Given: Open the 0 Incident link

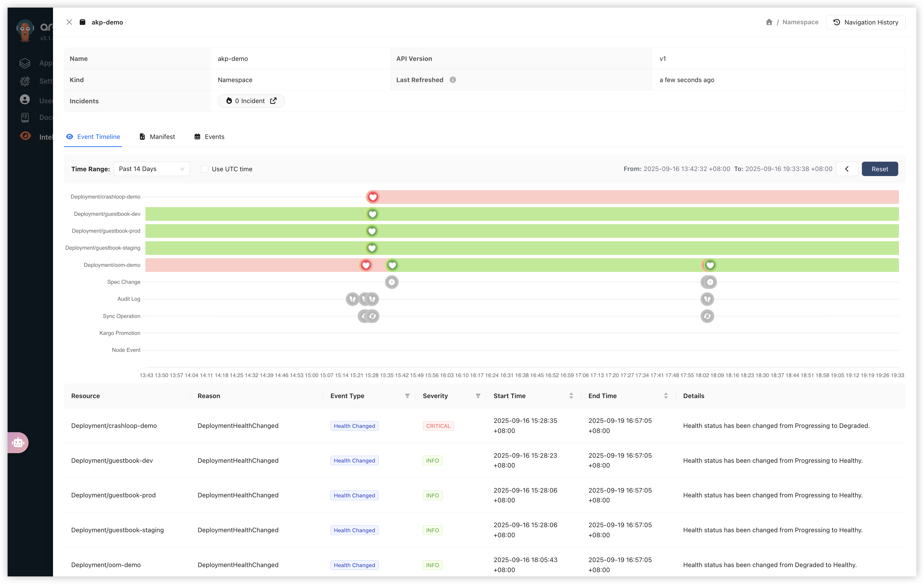Looking at the screenshot, I should 251,101.
